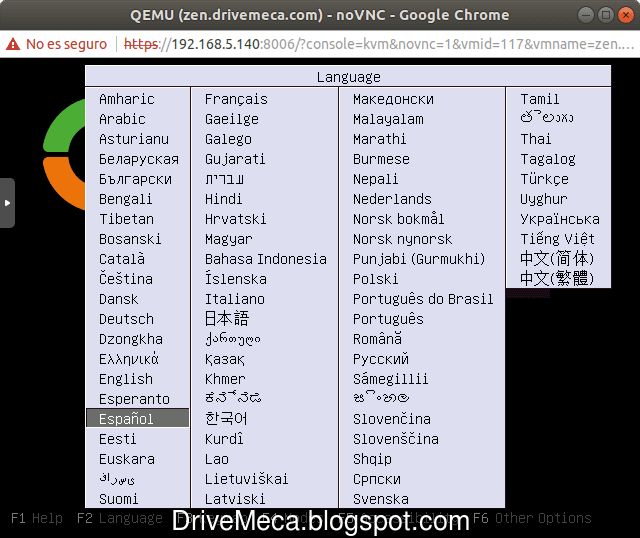Select Polski in the list

pos(376,279)
